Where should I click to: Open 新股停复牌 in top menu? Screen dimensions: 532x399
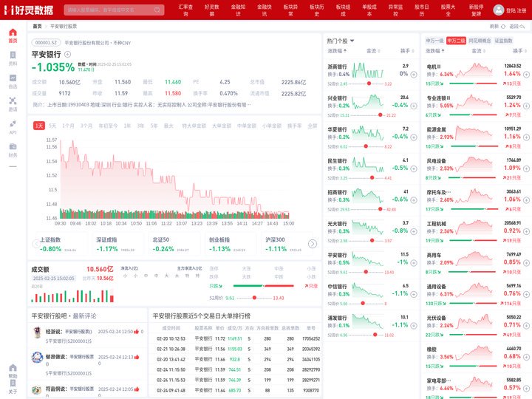pos(477,10)
